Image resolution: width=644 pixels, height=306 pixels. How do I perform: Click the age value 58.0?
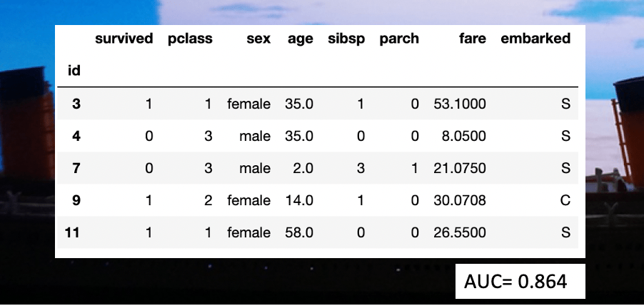point(298,233)
